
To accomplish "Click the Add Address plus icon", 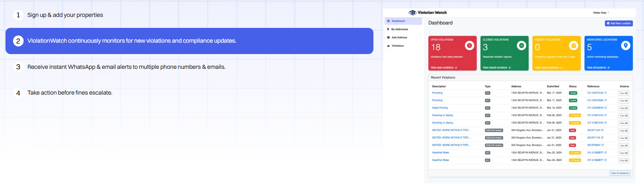I will coord(388,37).
